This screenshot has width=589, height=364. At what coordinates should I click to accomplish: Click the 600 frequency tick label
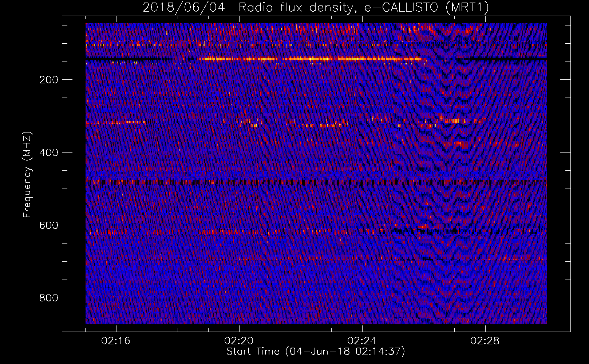[x=49, y=225]
